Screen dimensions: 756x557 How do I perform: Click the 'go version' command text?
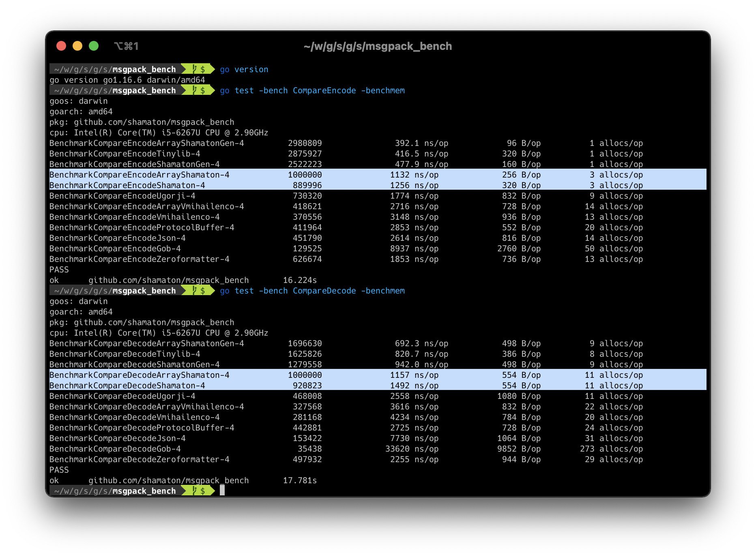[244, 69]
